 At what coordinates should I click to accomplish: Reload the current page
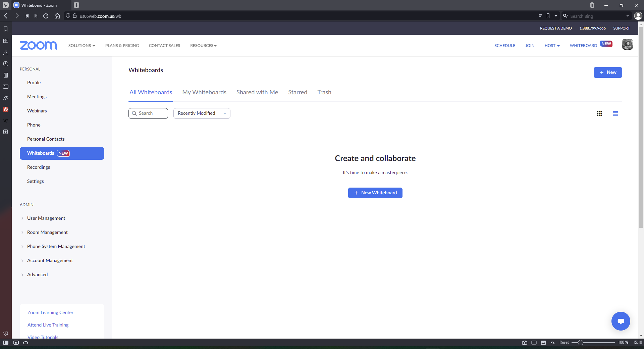point(46,16)
